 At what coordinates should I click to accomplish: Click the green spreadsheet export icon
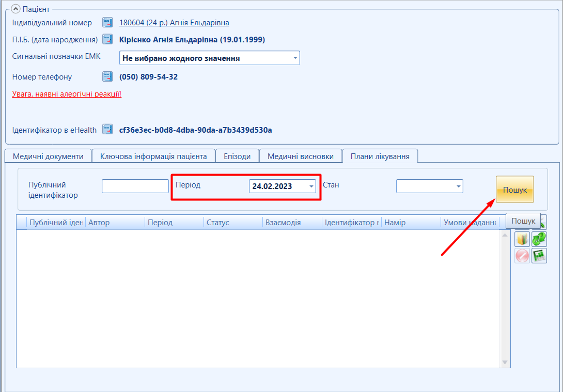click(x=539, y=256)
